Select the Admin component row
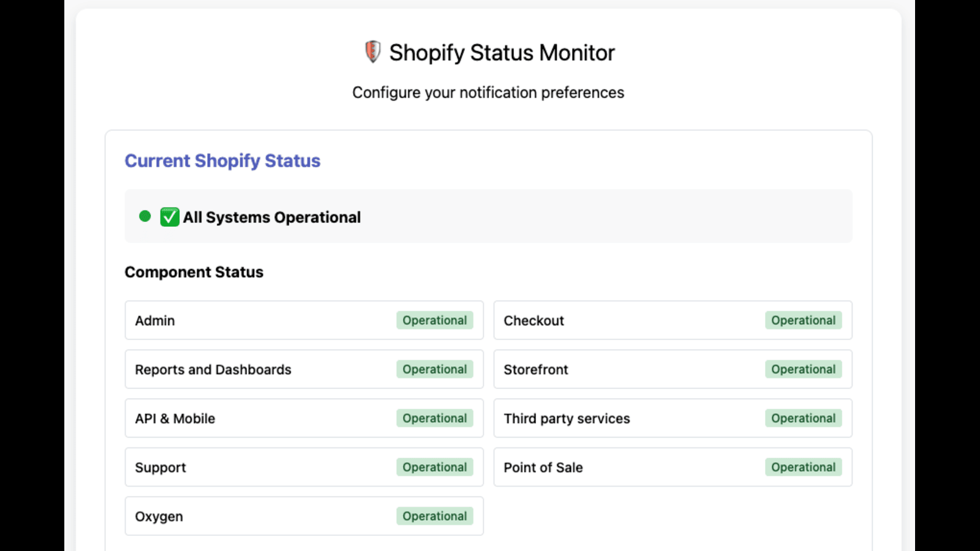The height and width of the screenshot is (551, 980). click(x=304, y=320)
